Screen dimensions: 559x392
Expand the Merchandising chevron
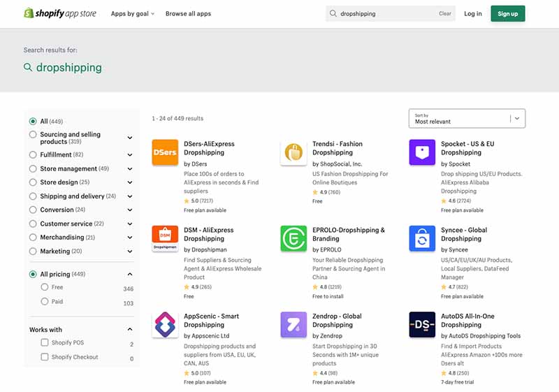130,238
